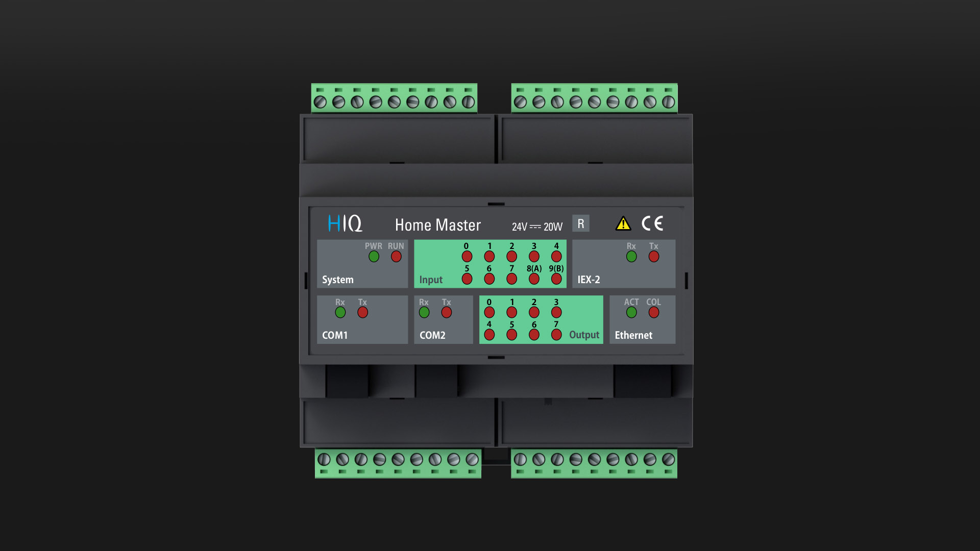Click Input LED number 3
Image resolution: width=980 pixels, height=551 pixels.
pyautogui.click(x=534, y=257)
